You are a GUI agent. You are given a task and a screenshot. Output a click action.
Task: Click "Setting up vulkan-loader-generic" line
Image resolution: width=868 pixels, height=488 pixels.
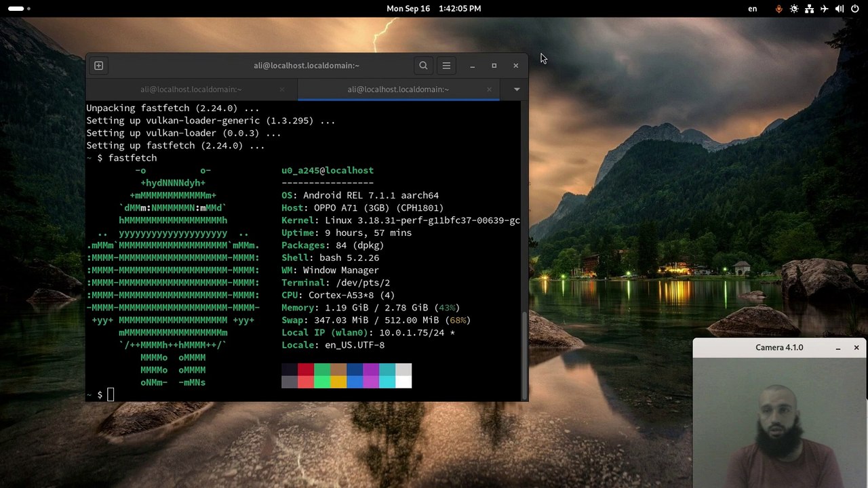[211, 121]
